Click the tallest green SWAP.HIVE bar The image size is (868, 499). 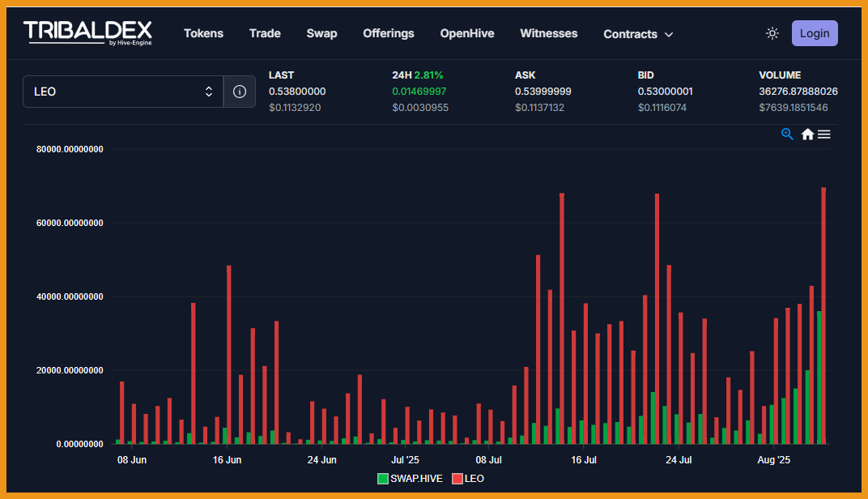coord(819,377)
